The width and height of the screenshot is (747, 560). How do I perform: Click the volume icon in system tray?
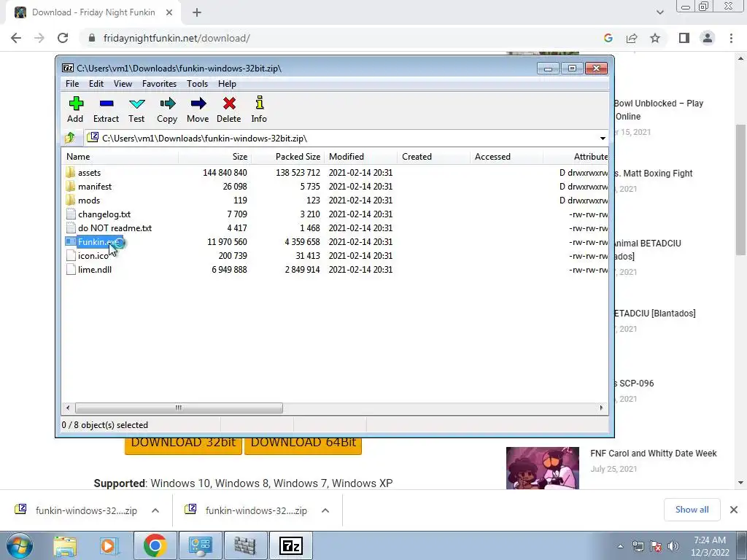(673, 546)
